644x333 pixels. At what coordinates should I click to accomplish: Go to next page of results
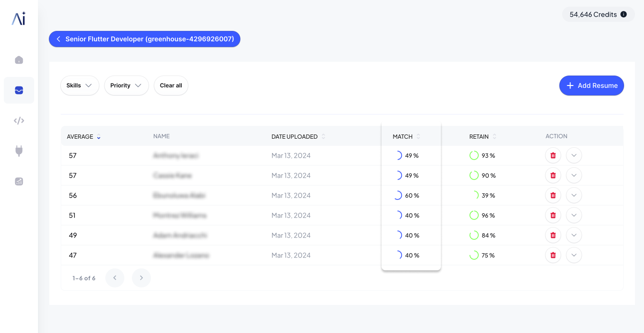(x=141, y=278)
